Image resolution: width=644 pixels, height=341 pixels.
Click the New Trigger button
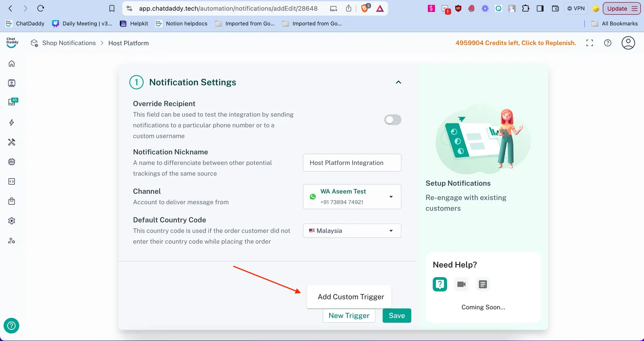(349, 316)
